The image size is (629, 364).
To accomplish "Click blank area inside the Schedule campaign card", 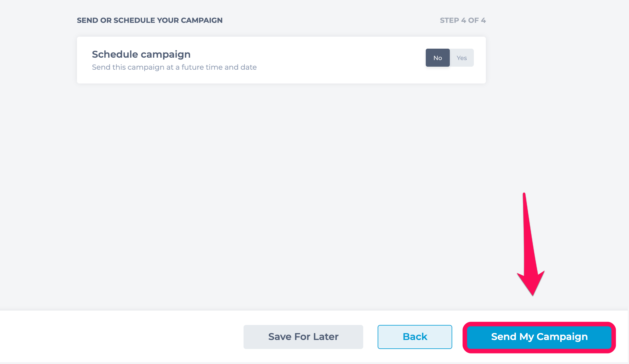I will [x=331, y=60].
